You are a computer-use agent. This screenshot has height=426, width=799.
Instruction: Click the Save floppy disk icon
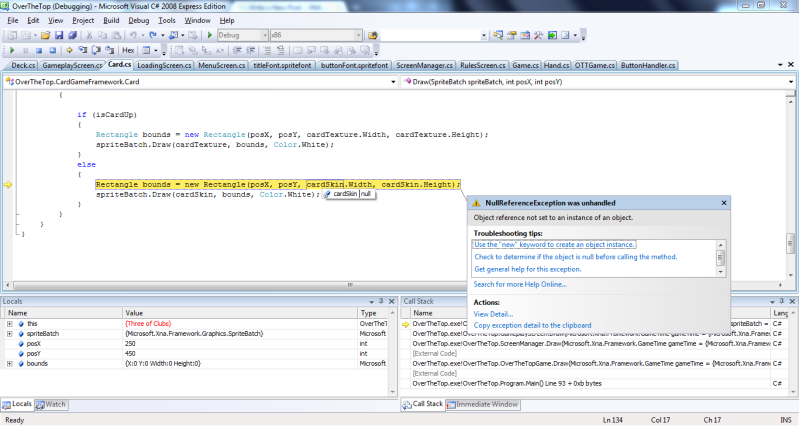click(x=59, y=35)
